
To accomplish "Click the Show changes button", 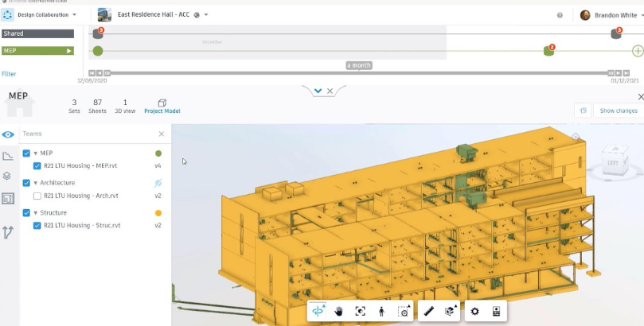I will click(x=619, y=111).
